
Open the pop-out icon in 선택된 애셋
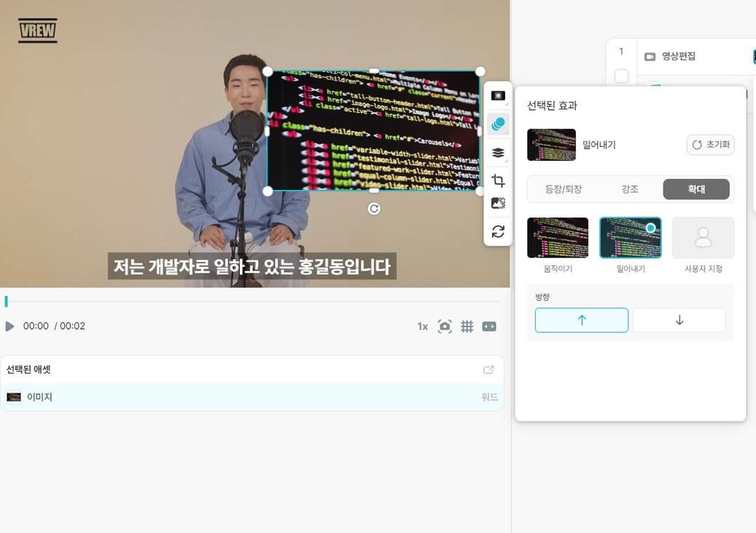click(x=488, y=369)
